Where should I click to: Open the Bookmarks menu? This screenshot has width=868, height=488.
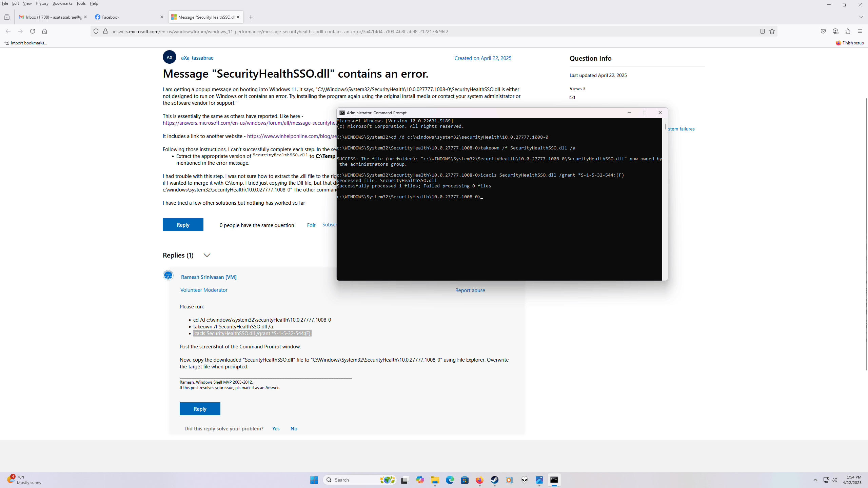[62, 3]
